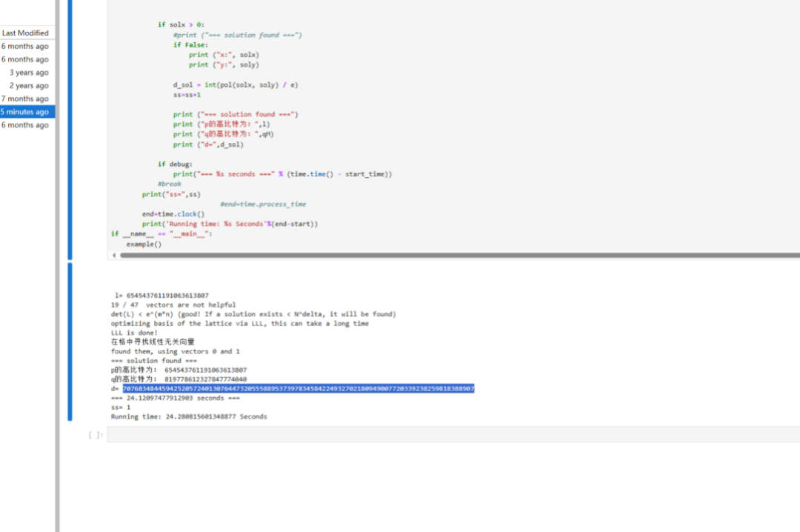Click the "if debug:" code line
Viewport: 800px width, 532px height.
[x=175, y=164]
